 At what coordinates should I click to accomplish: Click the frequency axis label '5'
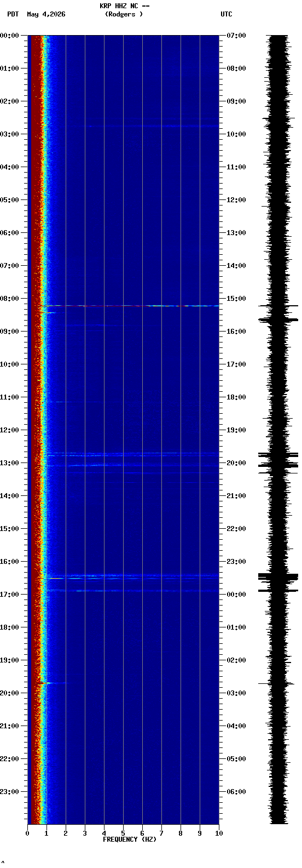click(123, 833)
